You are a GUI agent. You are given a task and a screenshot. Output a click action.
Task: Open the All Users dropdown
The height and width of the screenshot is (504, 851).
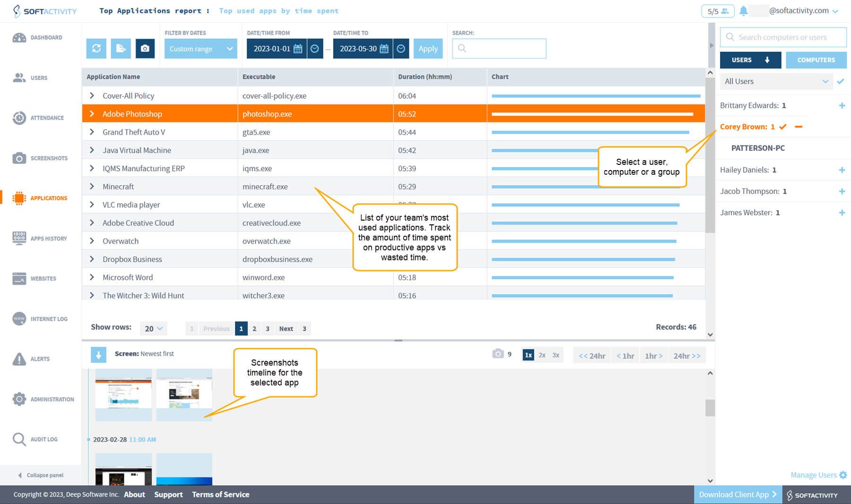coord(776,81)
